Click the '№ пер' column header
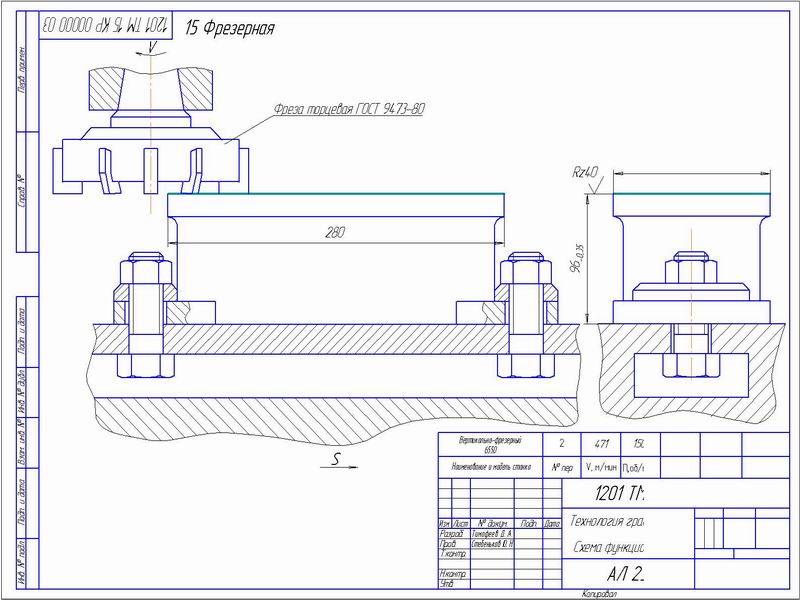 pyautogui.click(x=562, y=467)
